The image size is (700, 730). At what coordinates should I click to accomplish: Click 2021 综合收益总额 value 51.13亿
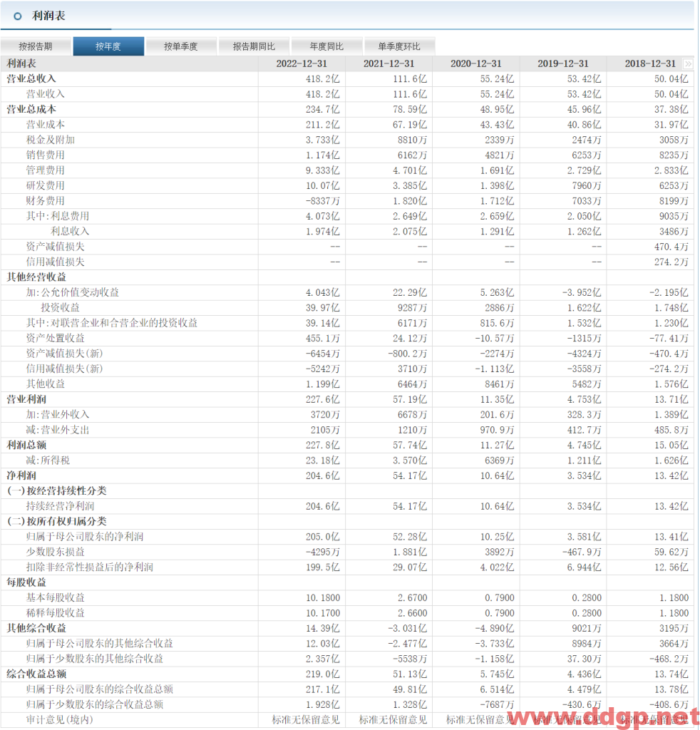410,674
